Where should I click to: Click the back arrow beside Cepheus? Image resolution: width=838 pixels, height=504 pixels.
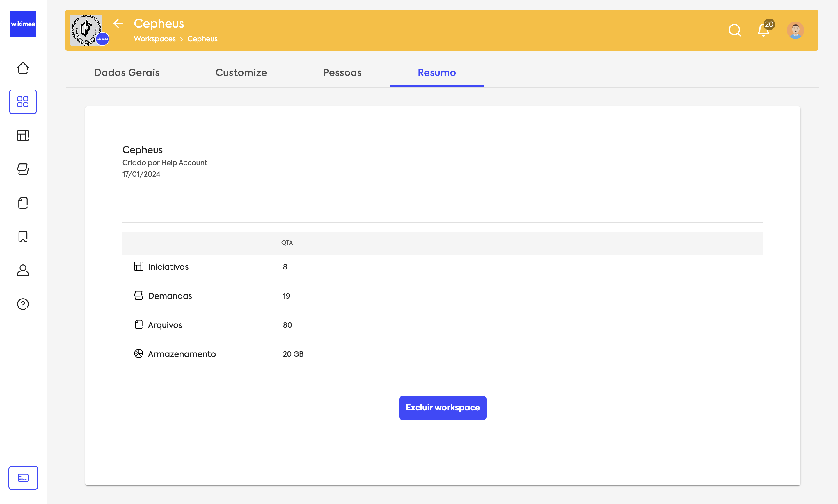pos(118,23)
